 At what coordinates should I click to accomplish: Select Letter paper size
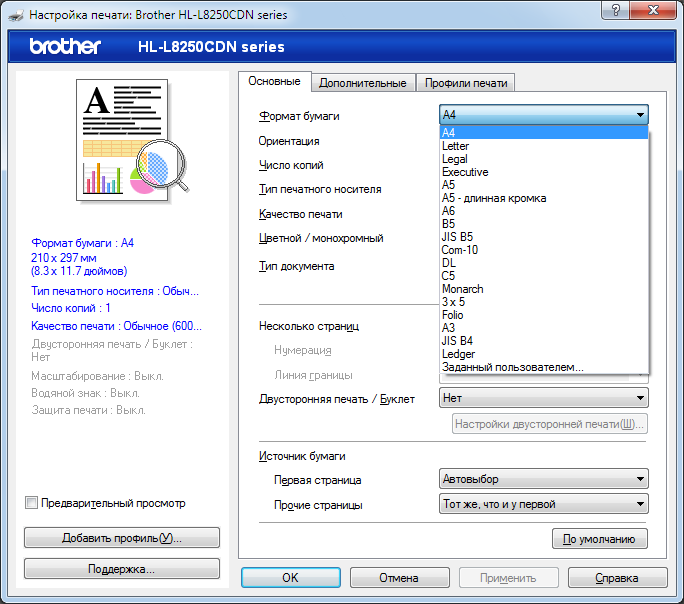544,146
